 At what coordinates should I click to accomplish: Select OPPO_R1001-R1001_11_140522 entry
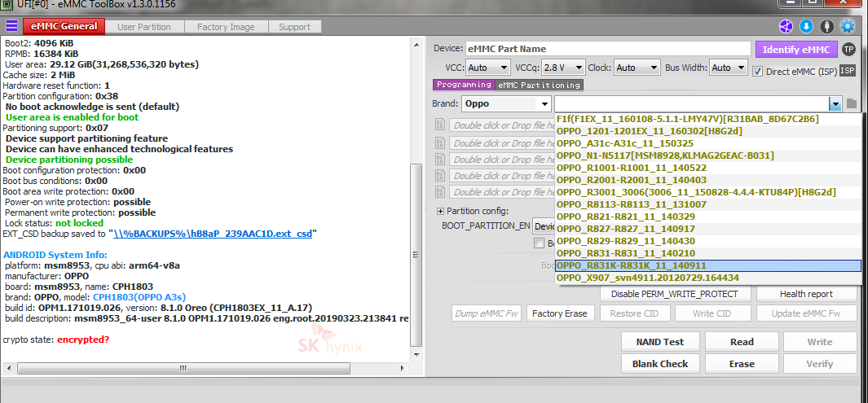pyautogui.click(x=708, y=168)
